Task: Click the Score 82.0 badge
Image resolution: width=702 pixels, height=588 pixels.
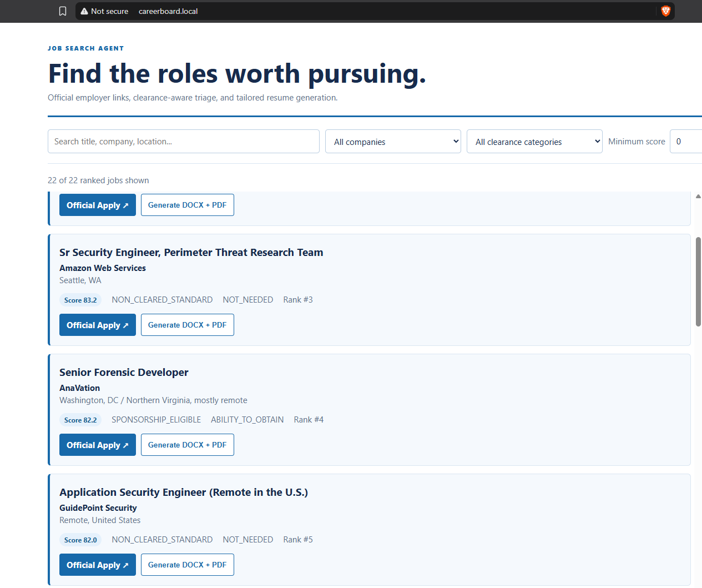Action: [x=80, y=540]
